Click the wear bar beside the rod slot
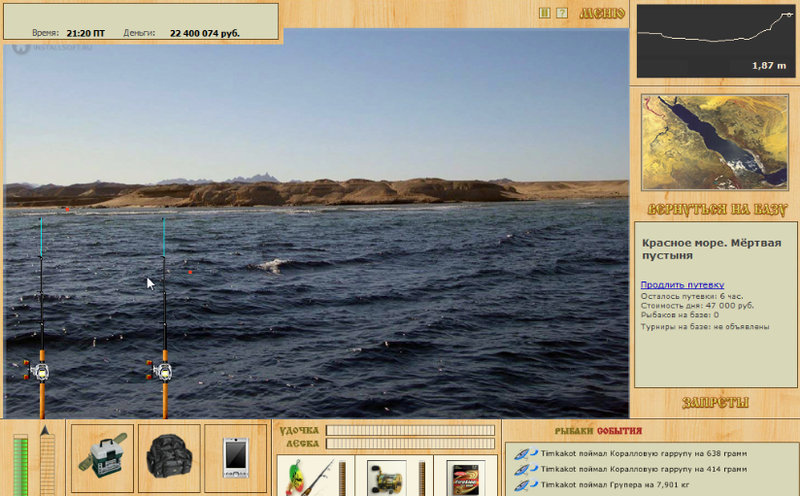Screen dimensions: 800x496 click(x=342, y=479)
